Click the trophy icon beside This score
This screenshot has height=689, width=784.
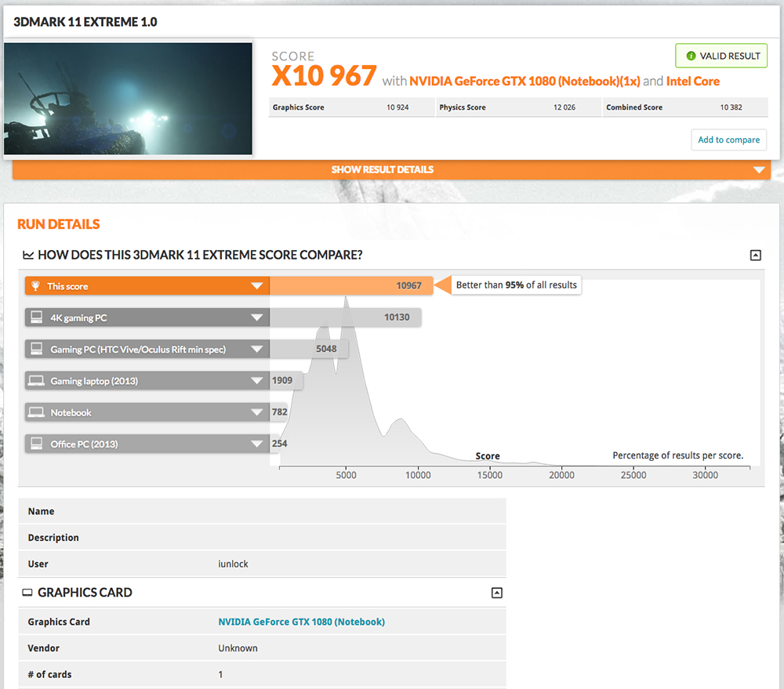[x=35, y=286]
